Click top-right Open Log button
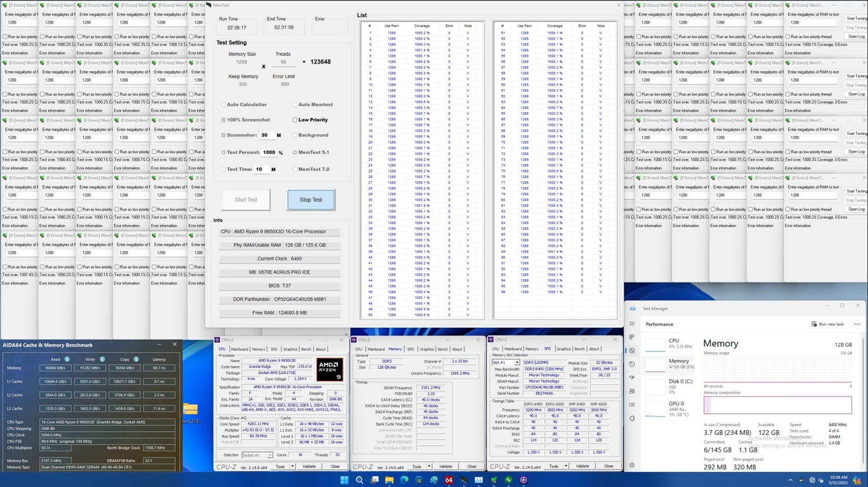The height and width of the screenshot is (487, 868). point(856,36)
